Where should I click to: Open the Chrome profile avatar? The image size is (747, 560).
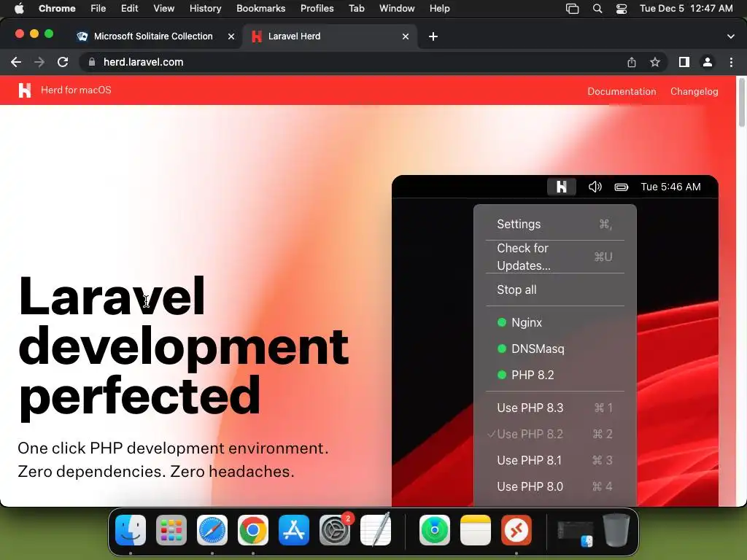pyautogui.click(x=708, y=62)
